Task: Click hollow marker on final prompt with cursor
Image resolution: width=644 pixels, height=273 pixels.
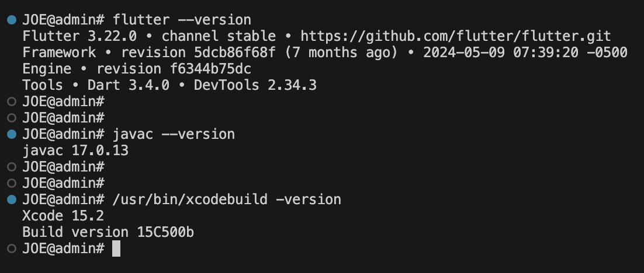Action: (x=12, y=249)
